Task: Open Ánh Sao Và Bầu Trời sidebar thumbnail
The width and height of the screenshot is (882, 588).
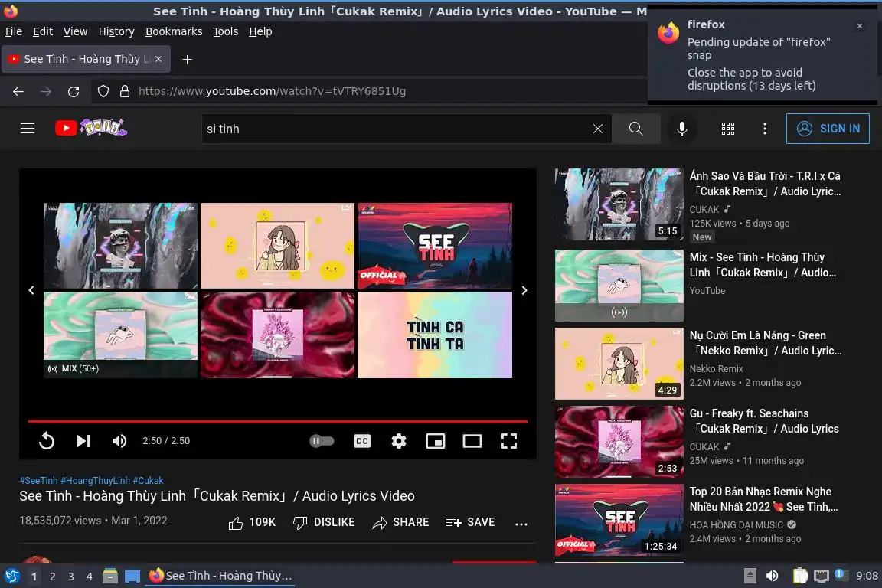Action: pyautogui.click(x=619, y=204)
